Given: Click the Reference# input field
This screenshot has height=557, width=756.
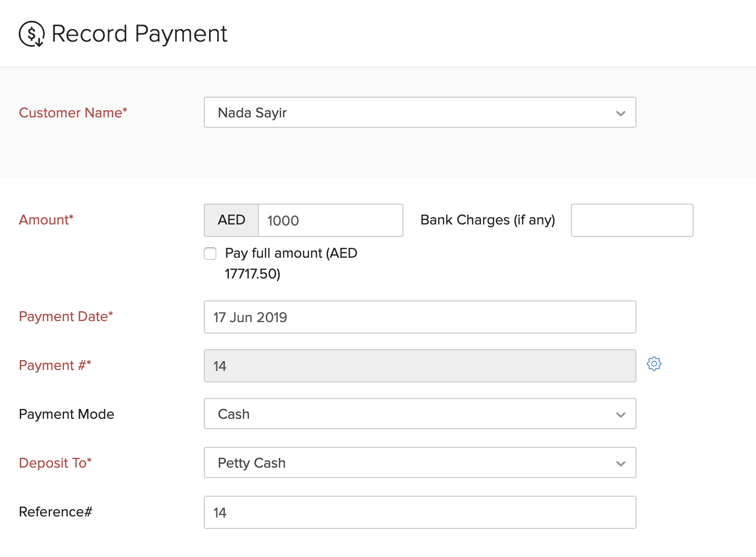Looking at the screenshot, I should [420, 512].
